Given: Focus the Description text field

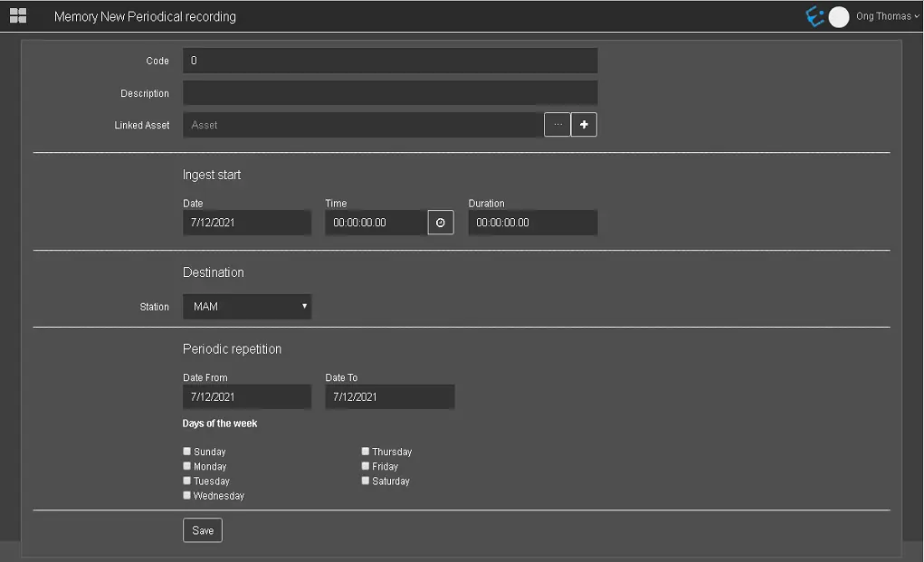Looking at the screenshot, I should [x=390, y=93].
